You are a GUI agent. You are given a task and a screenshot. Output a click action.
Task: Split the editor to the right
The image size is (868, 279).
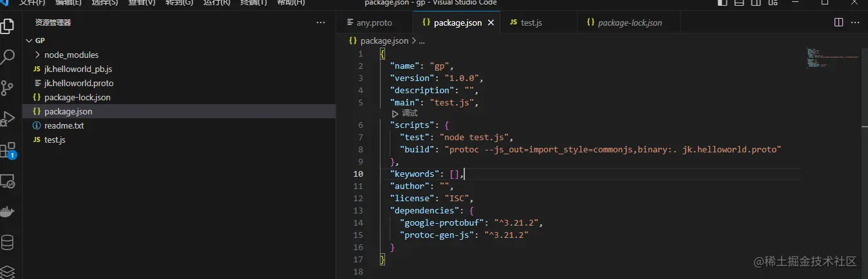point(838,22)
